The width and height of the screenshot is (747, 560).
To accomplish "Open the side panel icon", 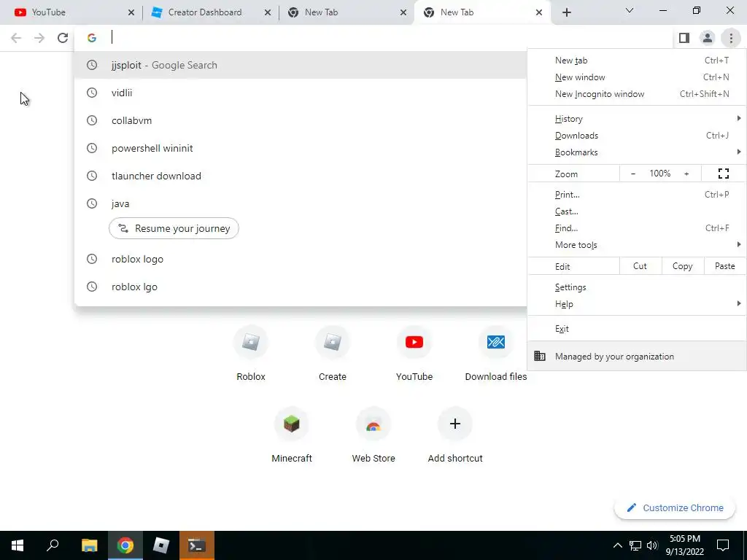I will click(x=684, y=38).
